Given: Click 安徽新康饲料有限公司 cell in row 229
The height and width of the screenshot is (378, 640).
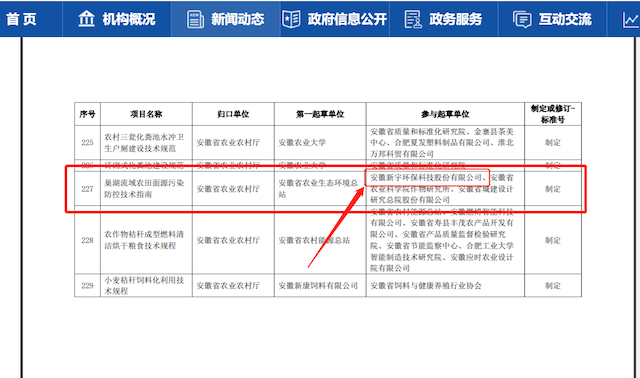Looking at the screenshot, I should click(x=318, y=286).
